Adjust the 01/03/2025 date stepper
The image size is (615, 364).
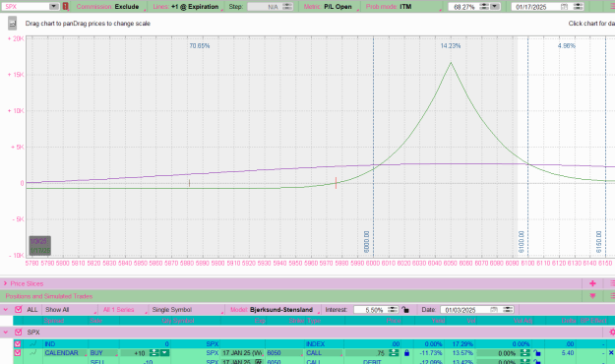[x=508, y=310]
